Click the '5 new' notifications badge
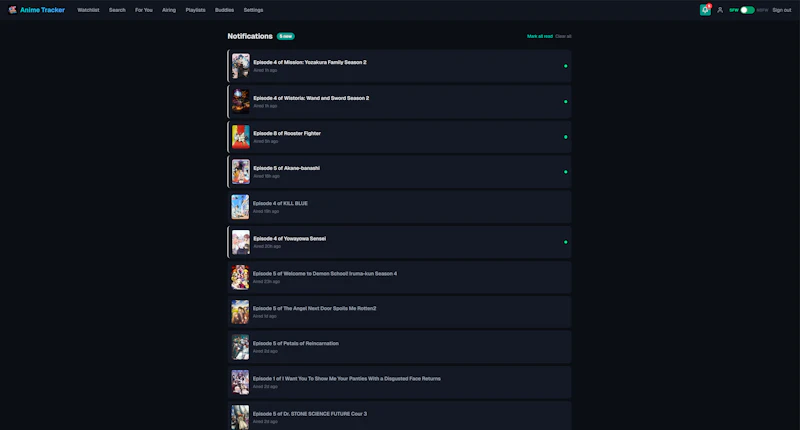 [286, 36]
